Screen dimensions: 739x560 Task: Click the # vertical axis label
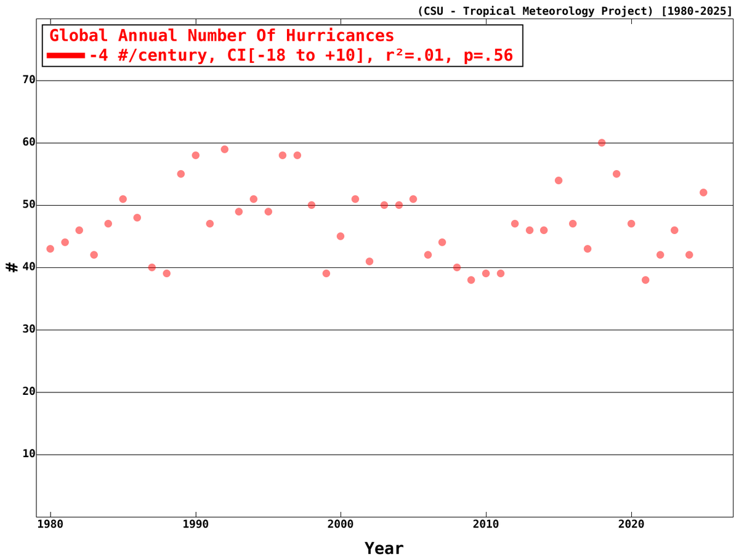coord(11,266)
